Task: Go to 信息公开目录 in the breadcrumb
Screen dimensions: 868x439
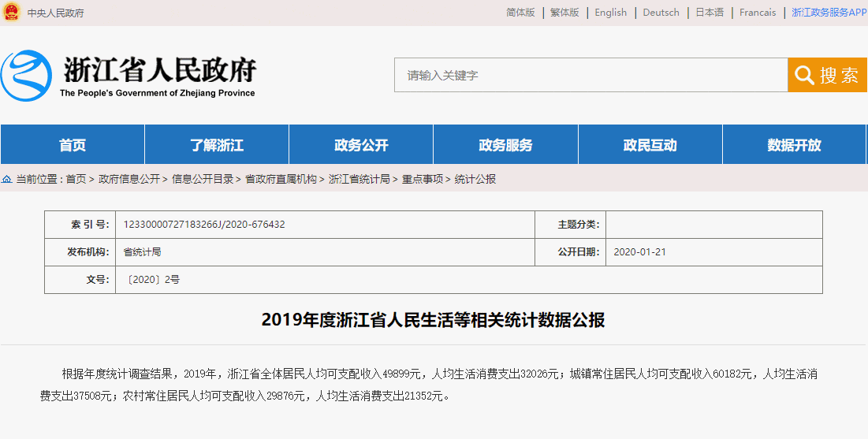Action: click(203, 180)
